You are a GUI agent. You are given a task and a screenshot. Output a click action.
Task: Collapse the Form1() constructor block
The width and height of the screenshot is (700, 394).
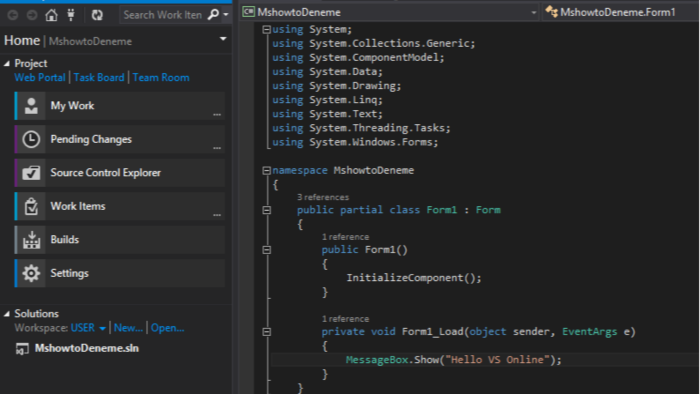[x=267, y=250]
